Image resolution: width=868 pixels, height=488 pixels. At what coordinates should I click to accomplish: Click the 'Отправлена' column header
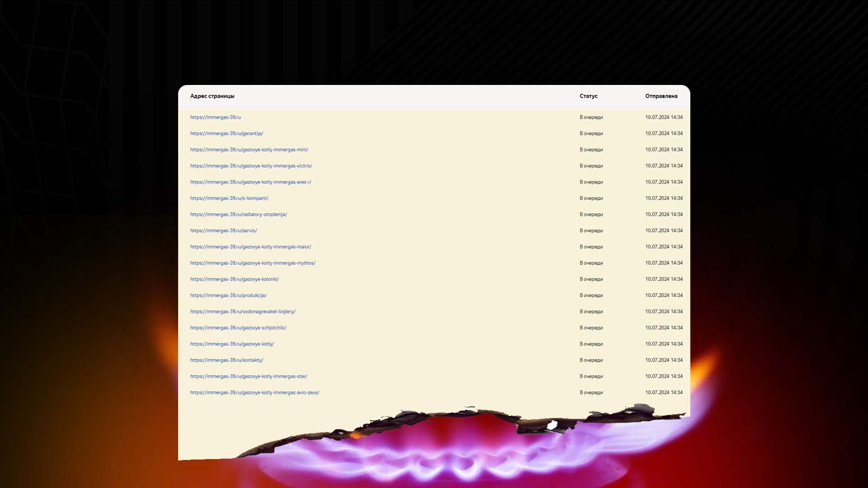pyautogui.click(x=661, y=96)
